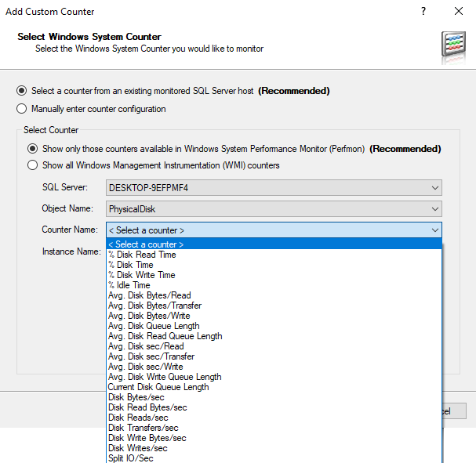
Task: Select Disk Bytes/sec counter
Action: click(136, 397)
